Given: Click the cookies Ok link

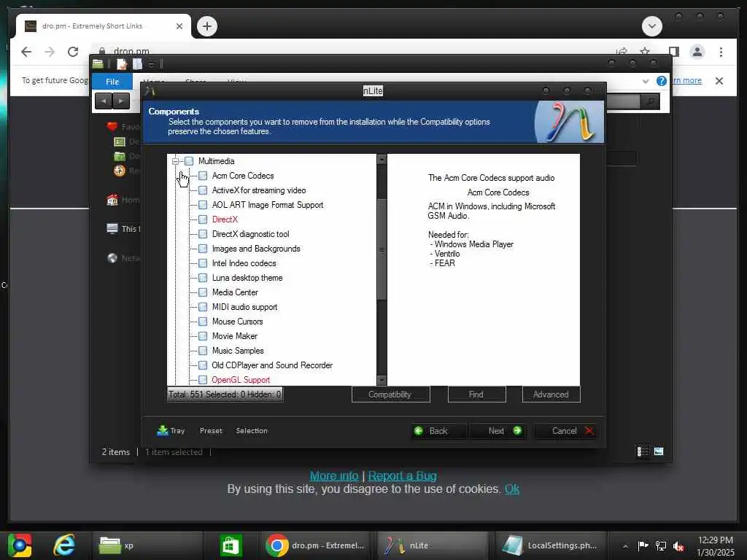Looking at the screenshot, I should pyautogui.click(x=512, y=489).
